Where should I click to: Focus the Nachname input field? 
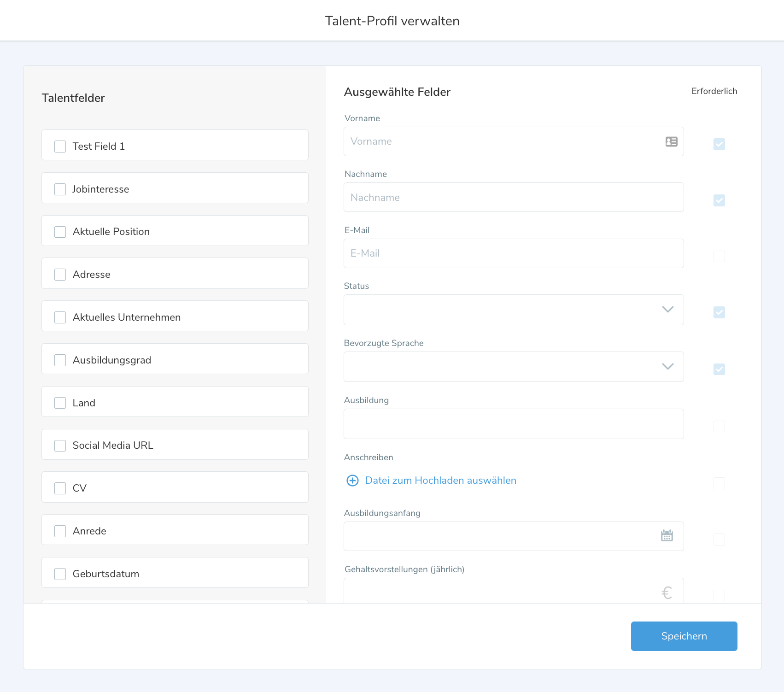click(x=513, y=198)
